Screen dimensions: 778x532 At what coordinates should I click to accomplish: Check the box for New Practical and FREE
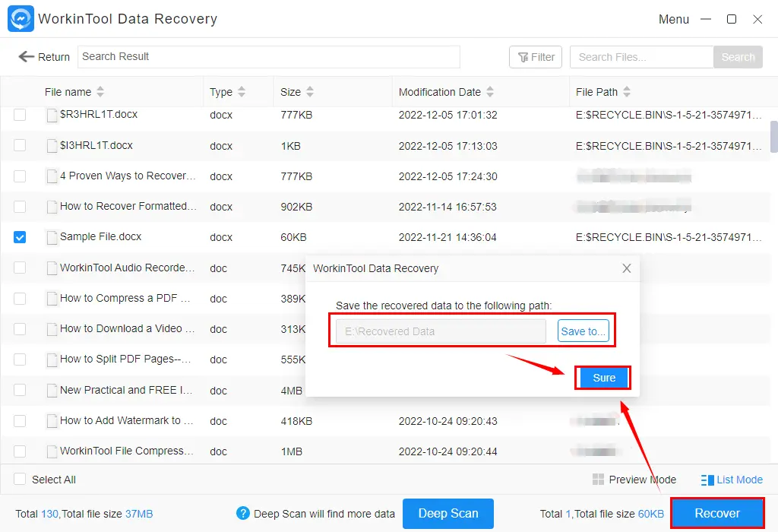pos(20,390)
